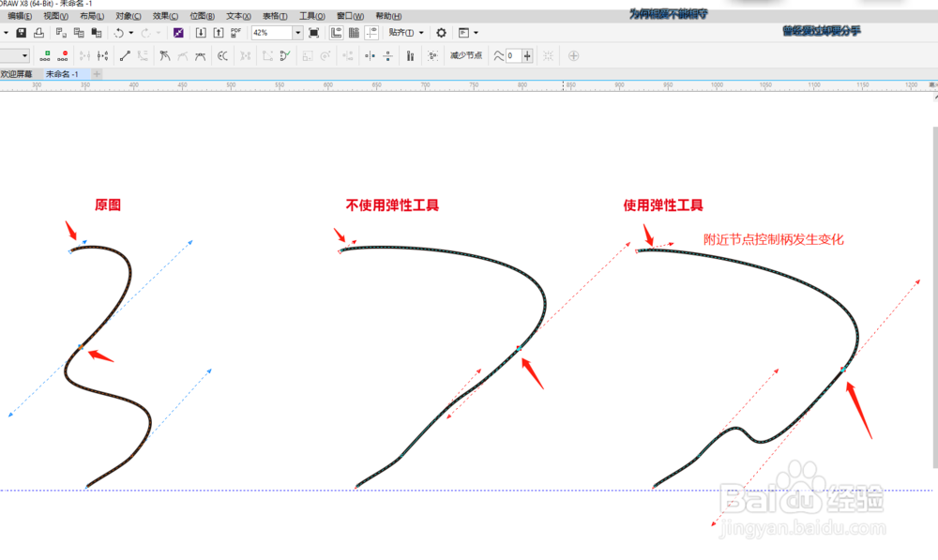Click the Close curve icon with green check
This screenshot has height=560, width=938.
[285, 55]
